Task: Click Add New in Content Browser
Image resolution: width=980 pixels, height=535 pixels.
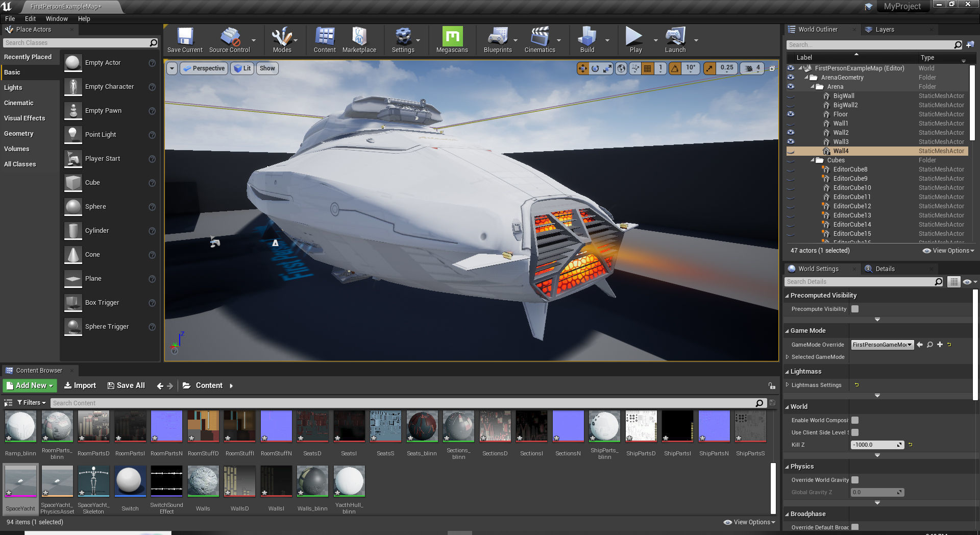Action: [30, 385]
